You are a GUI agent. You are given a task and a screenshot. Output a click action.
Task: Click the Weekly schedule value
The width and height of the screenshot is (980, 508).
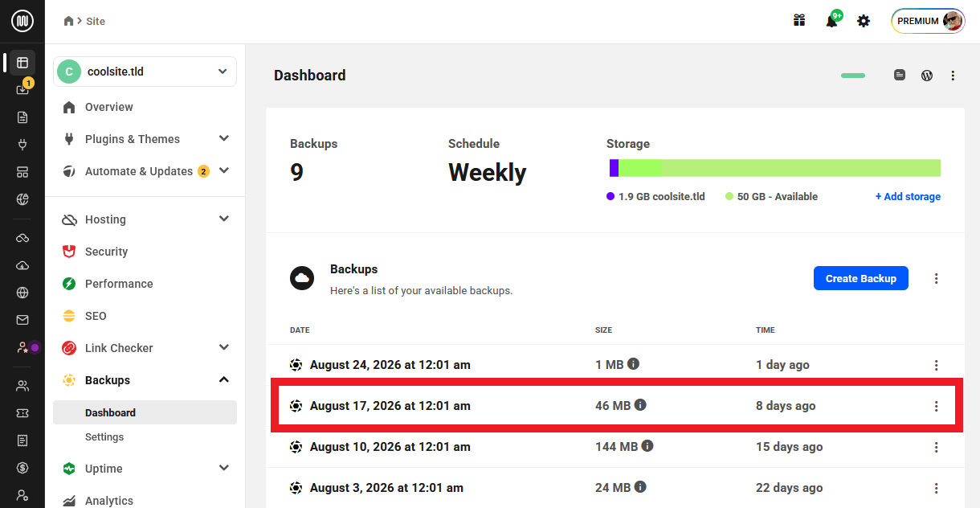[x=487, y=173]
